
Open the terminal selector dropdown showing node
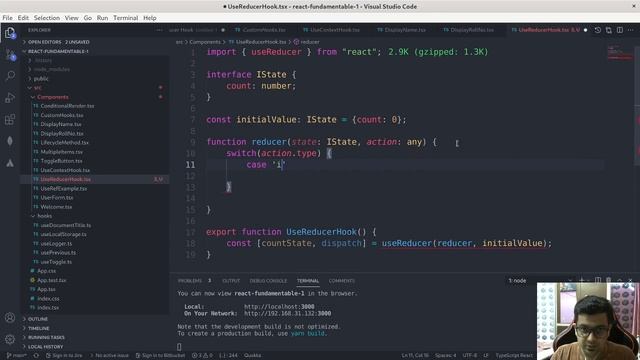coord(539,281)
